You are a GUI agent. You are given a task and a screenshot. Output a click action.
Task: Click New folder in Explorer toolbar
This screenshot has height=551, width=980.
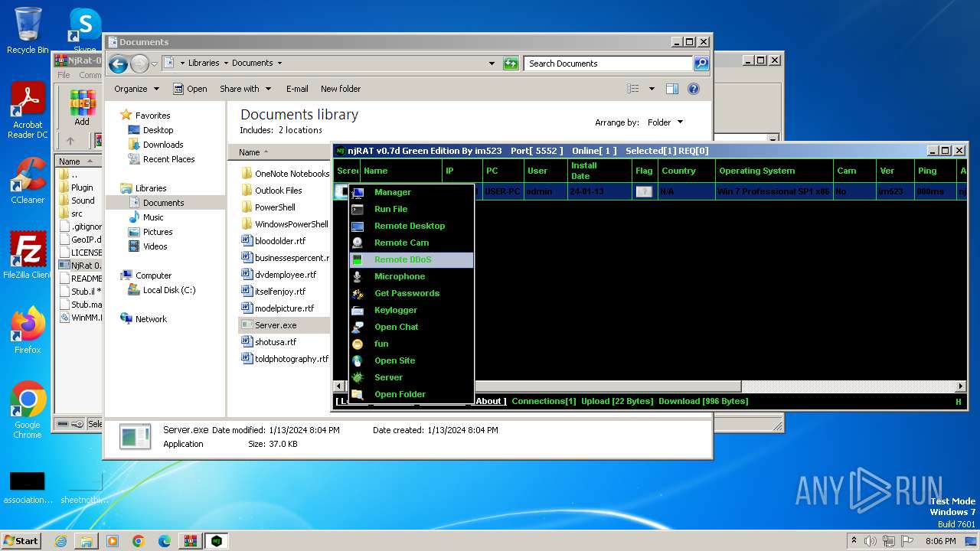(x=341, y=89)
